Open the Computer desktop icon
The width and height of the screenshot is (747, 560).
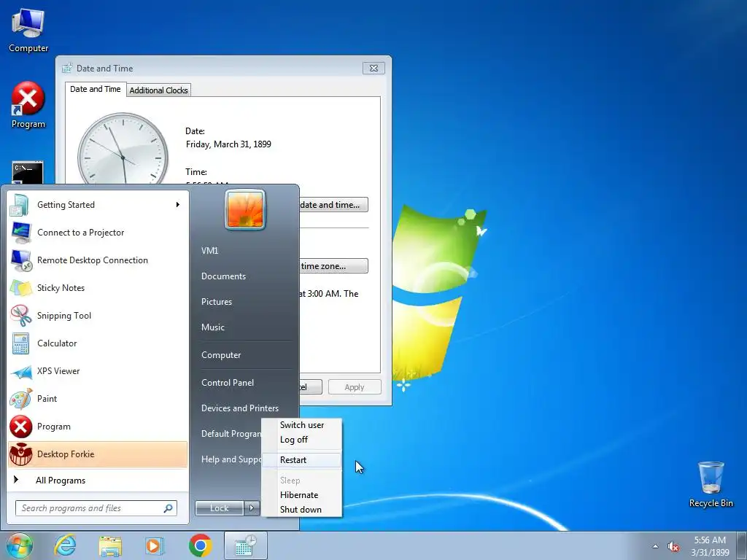[28, 31]
